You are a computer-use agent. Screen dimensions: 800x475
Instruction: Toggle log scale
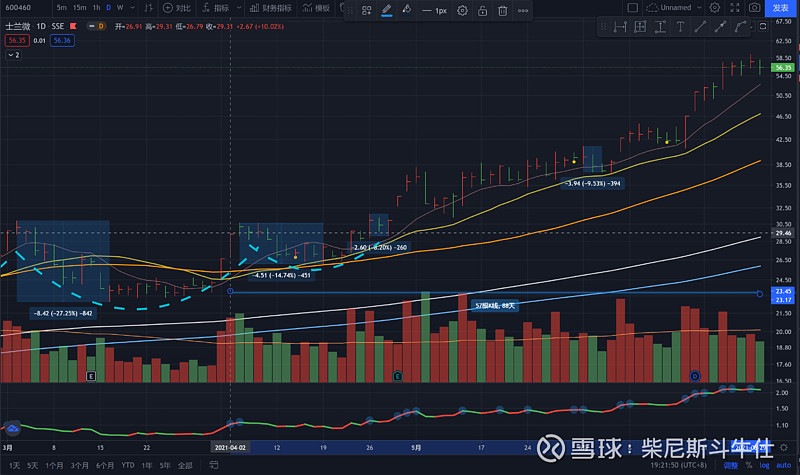point(764,465)
